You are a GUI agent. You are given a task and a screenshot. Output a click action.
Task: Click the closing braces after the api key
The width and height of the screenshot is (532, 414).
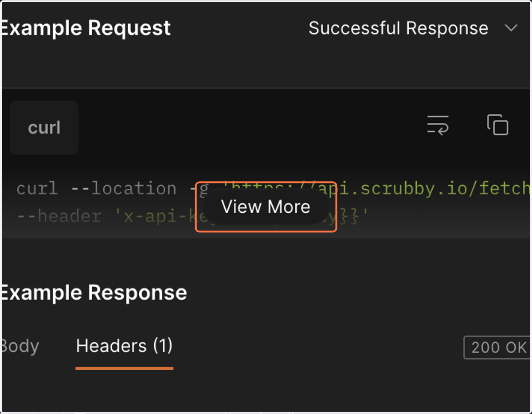click(352, 216)
